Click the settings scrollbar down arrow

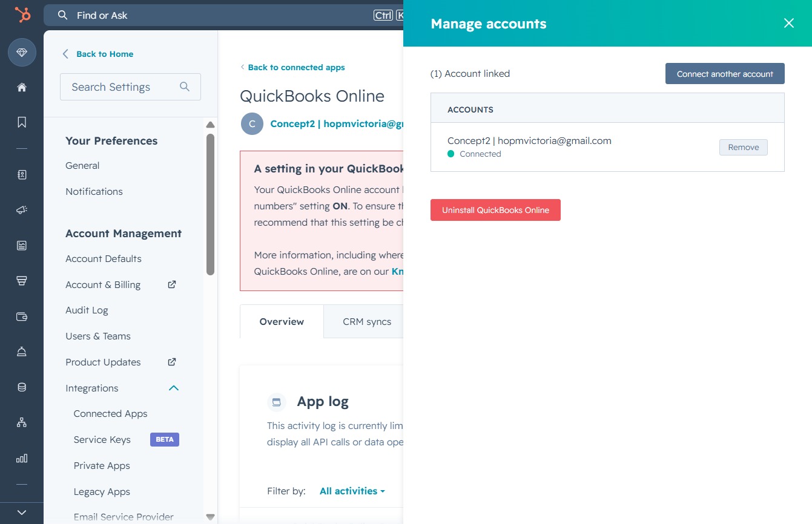coord(210,517)
